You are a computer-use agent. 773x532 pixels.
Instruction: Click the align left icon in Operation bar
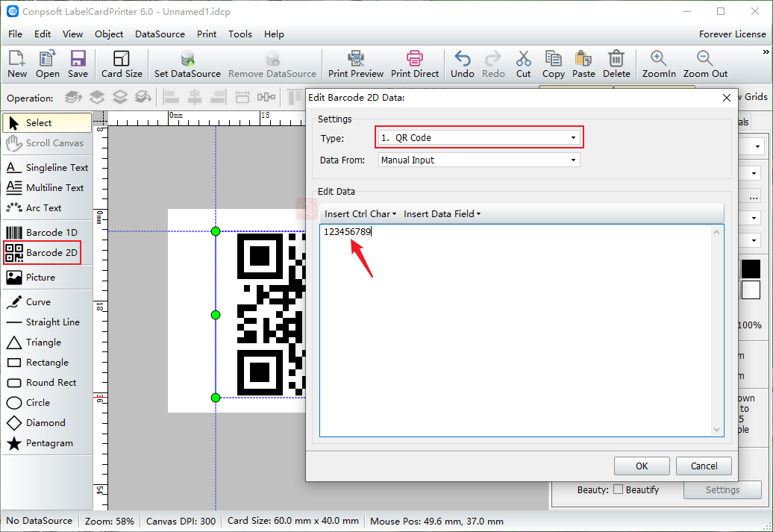tap(171, 97)
